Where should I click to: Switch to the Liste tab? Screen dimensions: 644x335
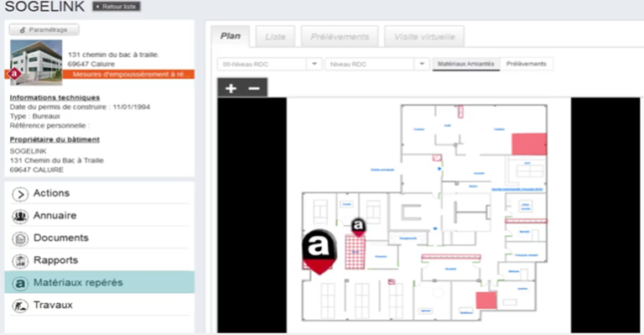pos(275,37)
